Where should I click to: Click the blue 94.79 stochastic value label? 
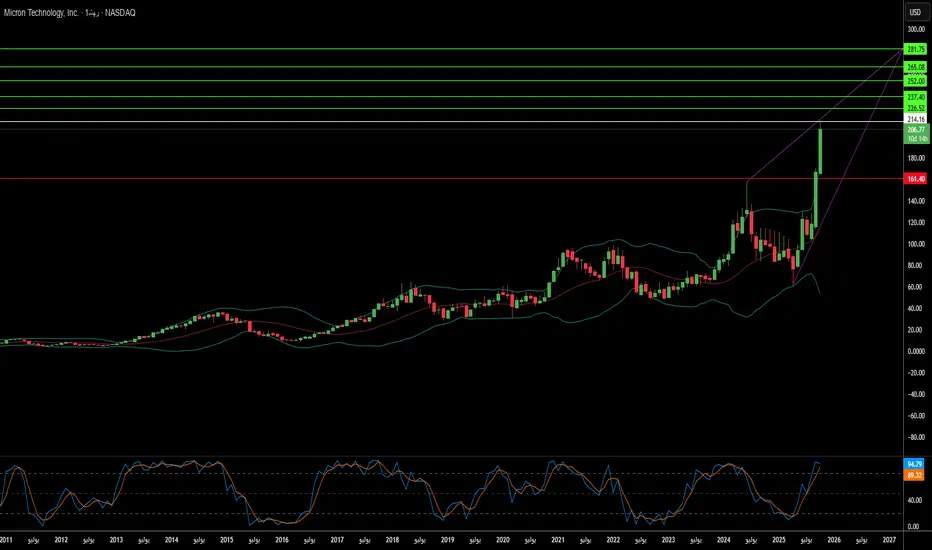[x=914, y=465]
